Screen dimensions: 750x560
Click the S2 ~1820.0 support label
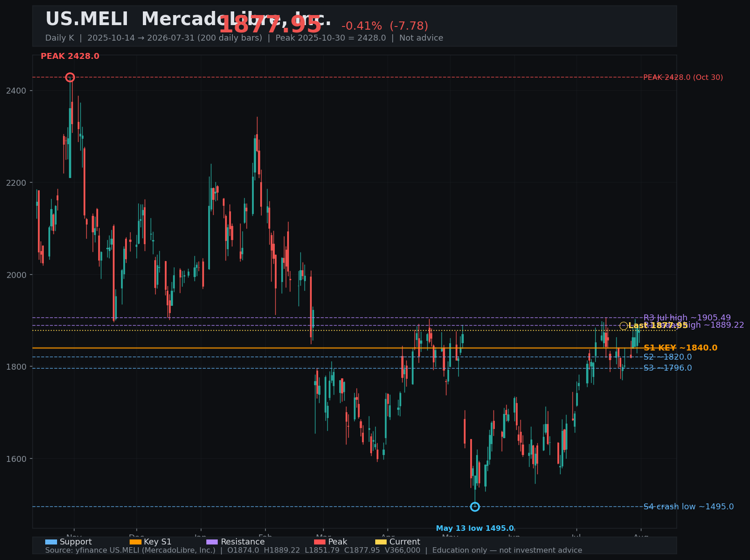pos(667,357)
